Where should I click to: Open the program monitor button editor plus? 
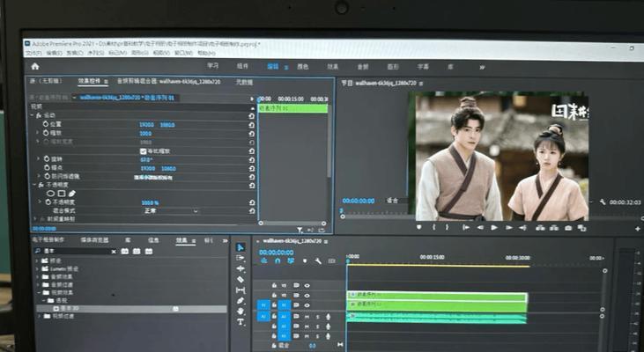click(x=638, y=229)
